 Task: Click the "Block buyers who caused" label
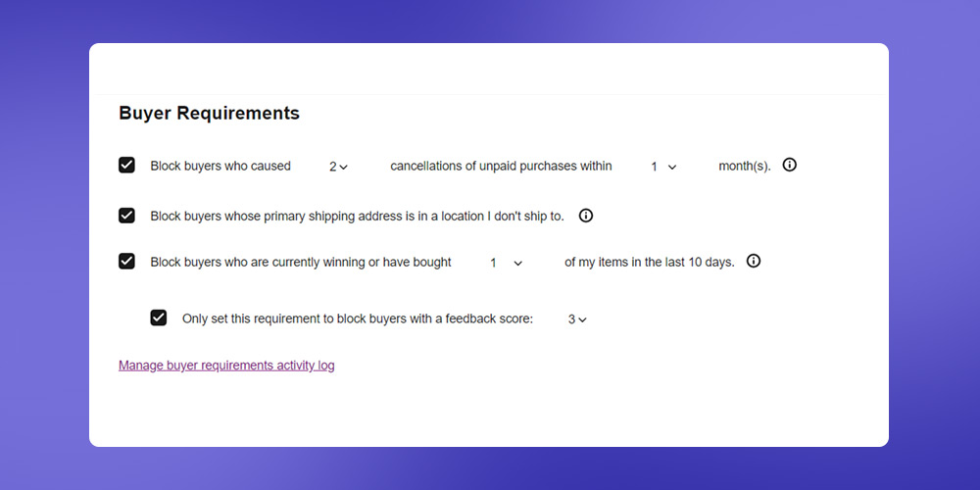tap(220, 167)
